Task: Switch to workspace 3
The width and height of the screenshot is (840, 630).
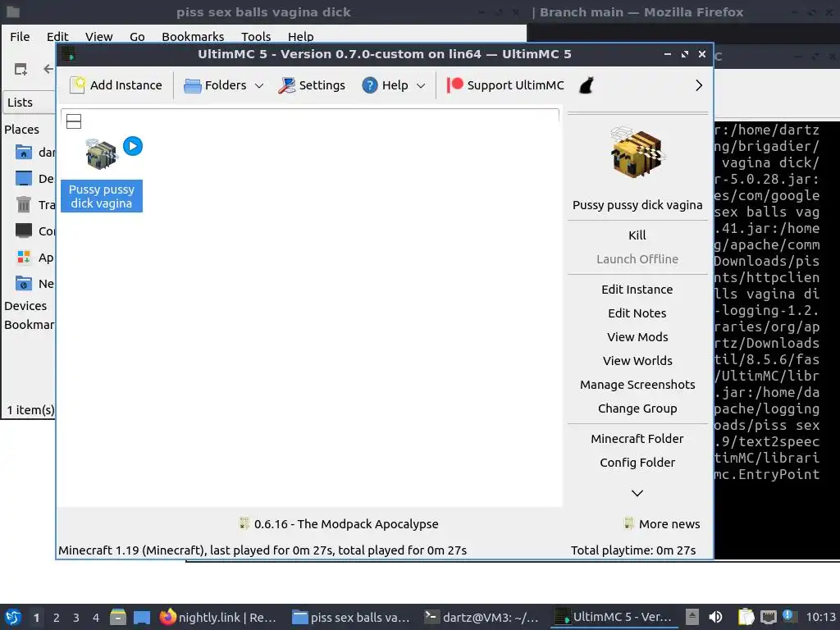Action: click(x=76, y=618)
